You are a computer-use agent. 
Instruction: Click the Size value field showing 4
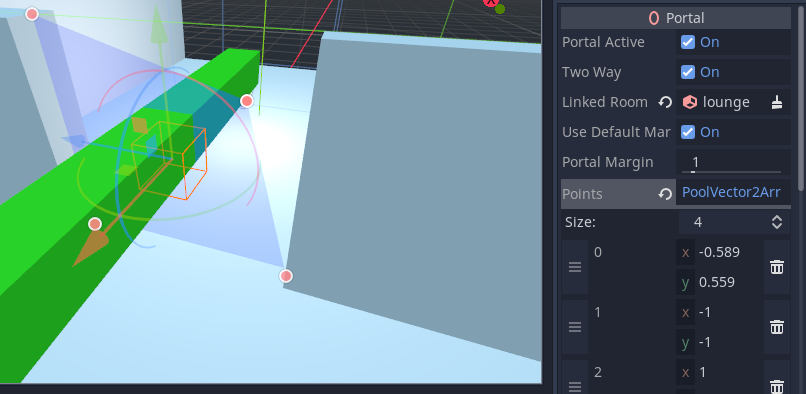tap(724, 222)
